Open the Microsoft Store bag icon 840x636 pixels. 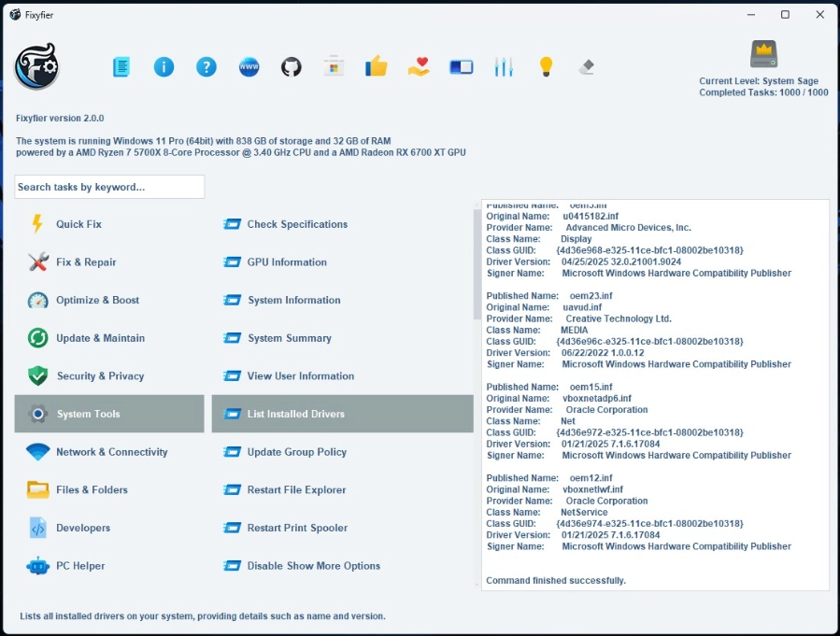click(x=334, y=66)
